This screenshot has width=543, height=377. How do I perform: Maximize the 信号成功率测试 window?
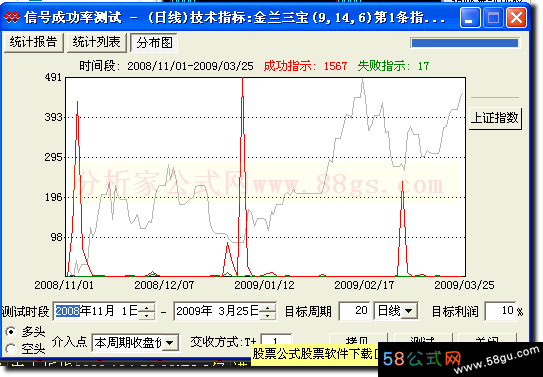(493, 17)
